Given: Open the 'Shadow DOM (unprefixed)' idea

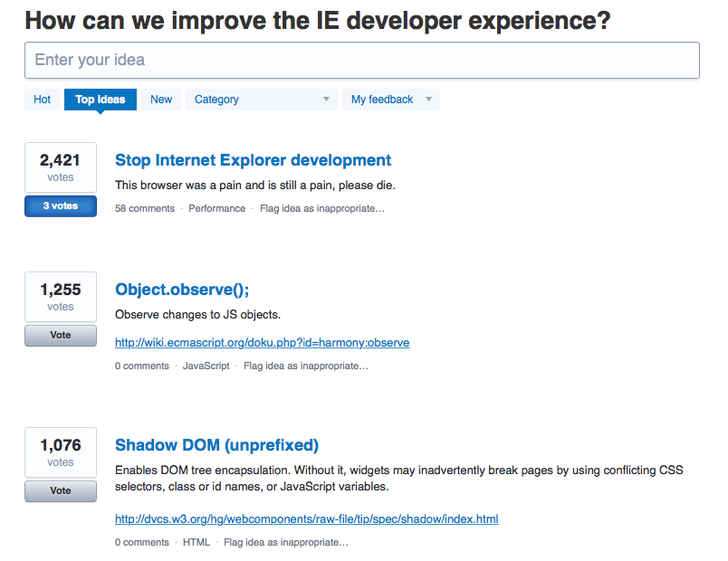Looking at the screenshot, I should click(216, 445).
